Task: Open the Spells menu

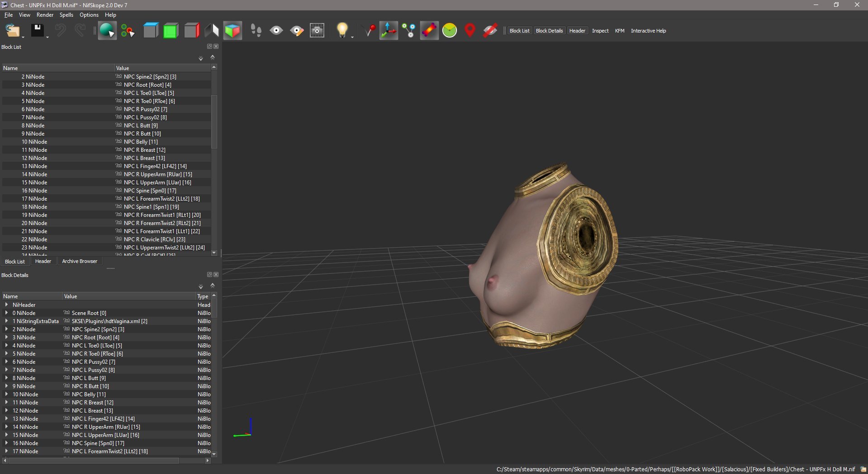Action: (x=66, y=15)
